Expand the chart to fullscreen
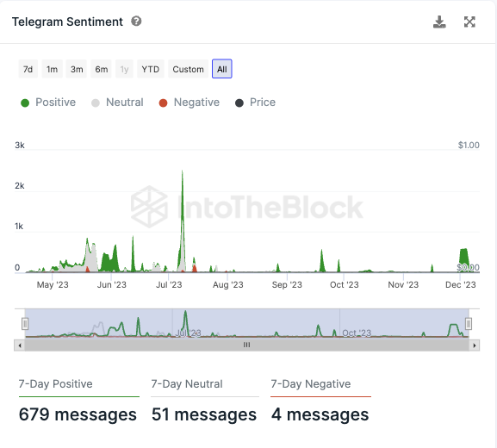The height and width of the screenshot is (448, 497). 469,22
